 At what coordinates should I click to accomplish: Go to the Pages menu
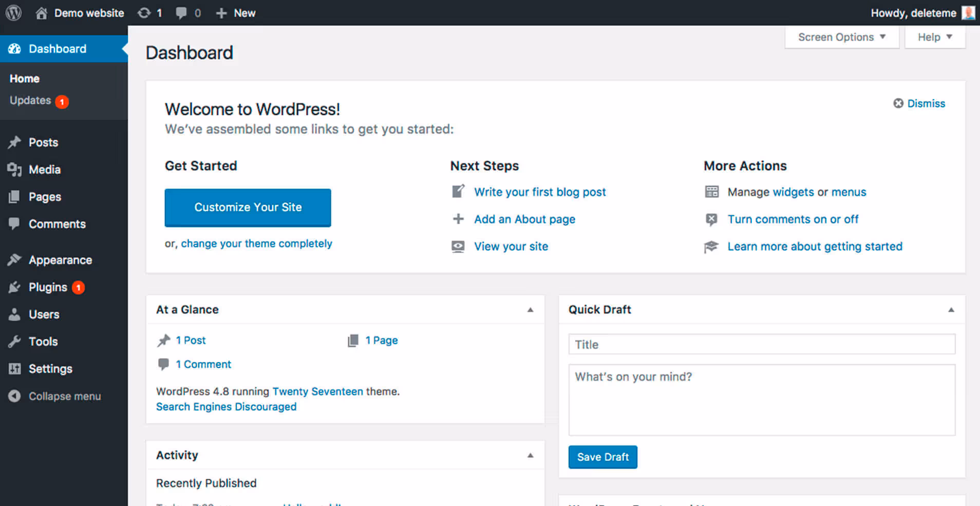(x=64, y=197)
